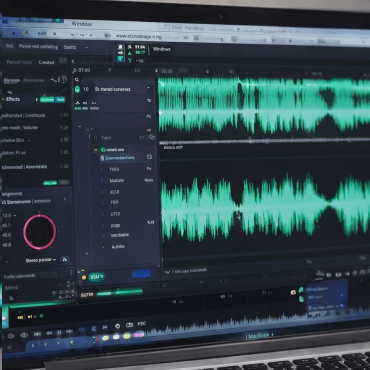Screen dimensions: 370x370
Task: Click the yellow play-next icon in the mini transport
Action: click(x=31, y=316)
